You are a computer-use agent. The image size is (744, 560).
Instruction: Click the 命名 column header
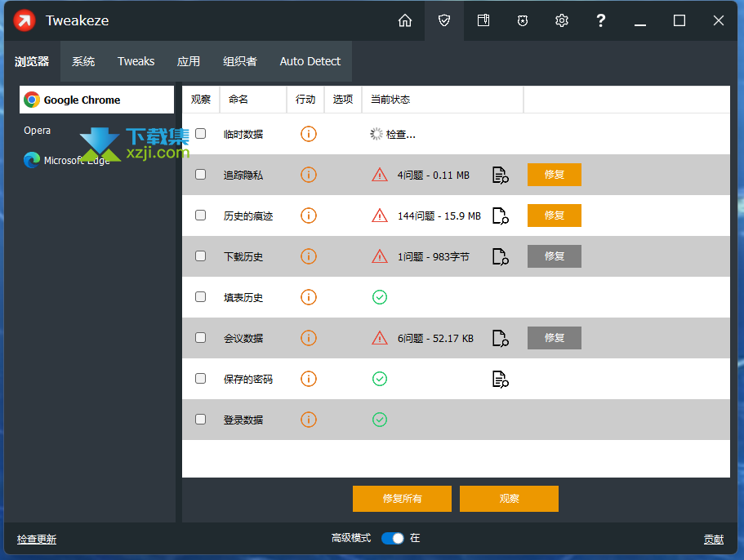pos(253,99)
